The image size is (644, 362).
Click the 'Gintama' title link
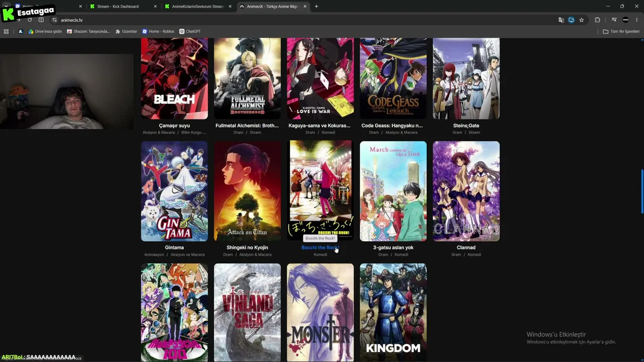click(x=174, y=247)
